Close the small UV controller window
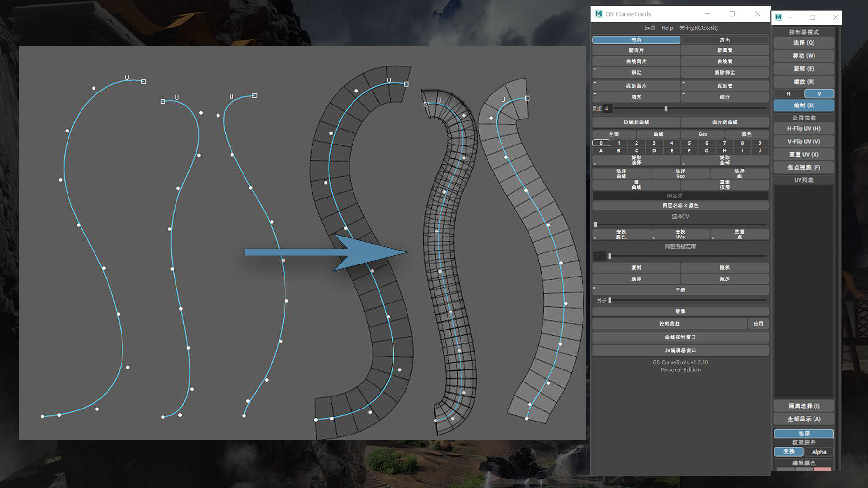 tap(835, 17)
